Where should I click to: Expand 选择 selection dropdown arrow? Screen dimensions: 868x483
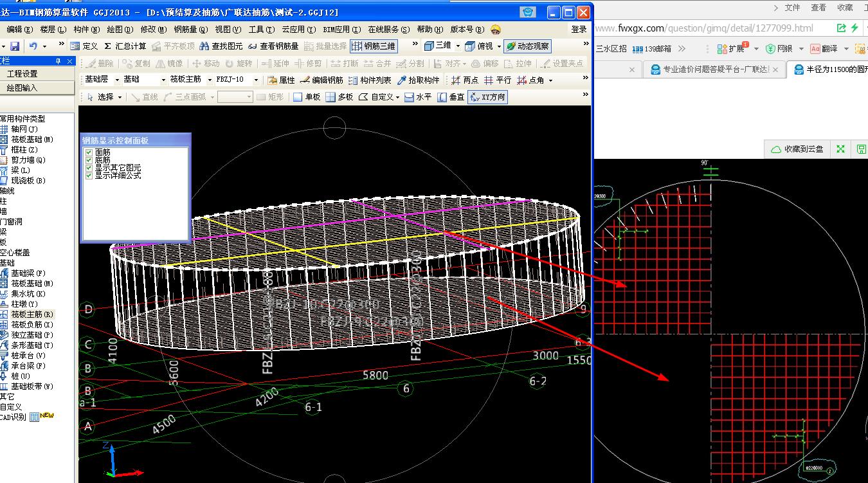click(120, 97)
